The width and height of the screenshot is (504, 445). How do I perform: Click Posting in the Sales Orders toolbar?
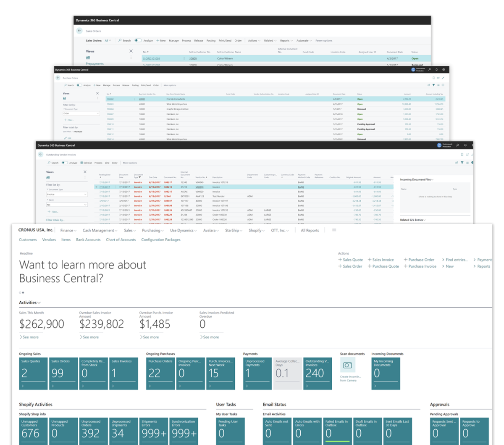point(211,41)
